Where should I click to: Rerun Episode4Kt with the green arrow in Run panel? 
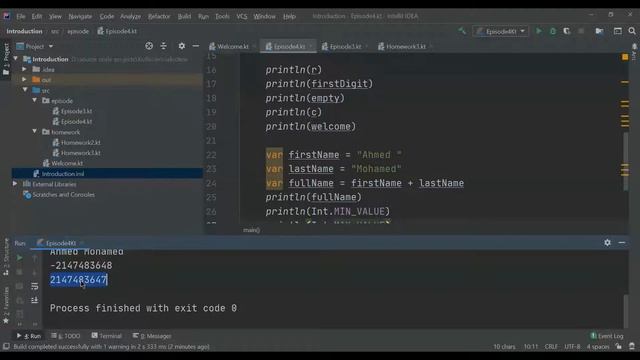click(x=19, y=258)
